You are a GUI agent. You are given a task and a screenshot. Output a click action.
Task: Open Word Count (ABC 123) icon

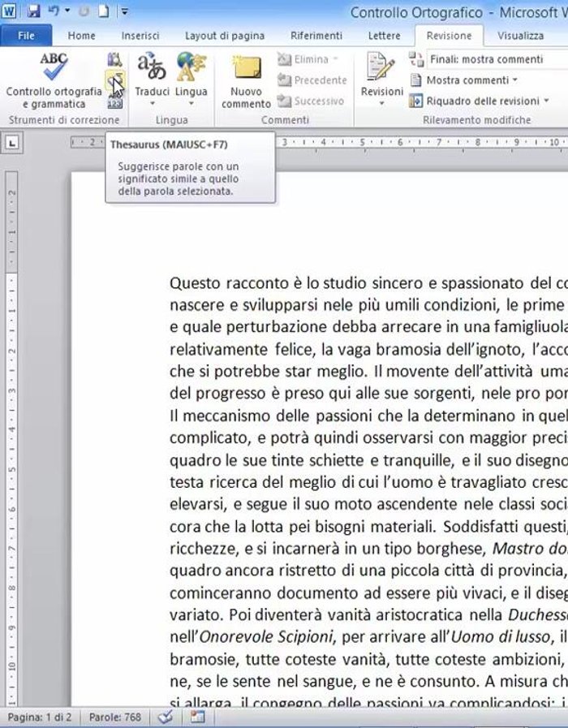pyautogui.click(x=114, y=103)
